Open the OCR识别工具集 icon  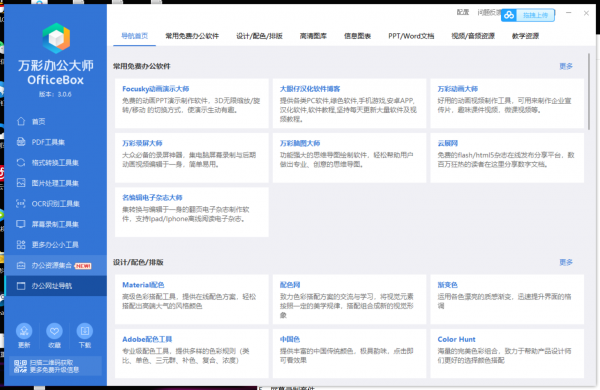[21, 204]
